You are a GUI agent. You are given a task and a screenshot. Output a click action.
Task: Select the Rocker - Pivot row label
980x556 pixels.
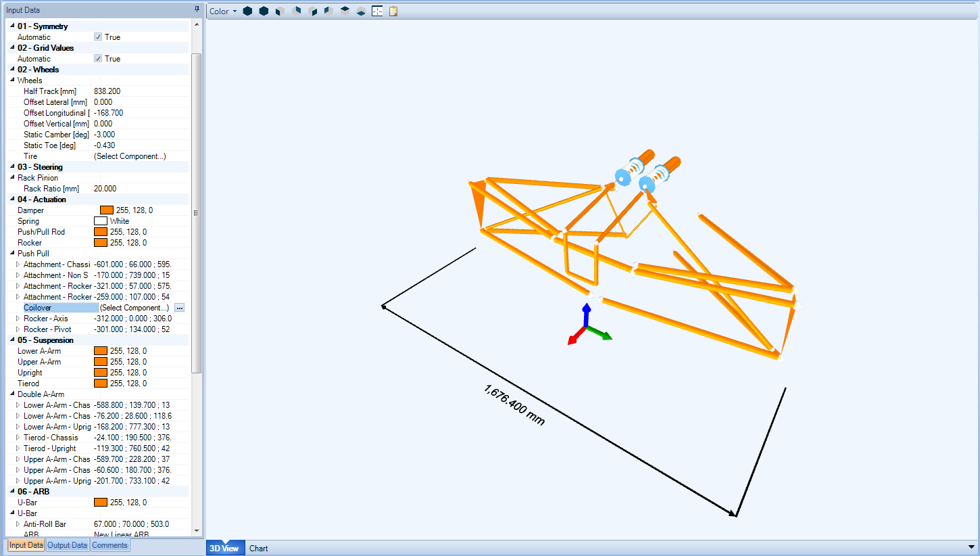click(x=47, y=329)
